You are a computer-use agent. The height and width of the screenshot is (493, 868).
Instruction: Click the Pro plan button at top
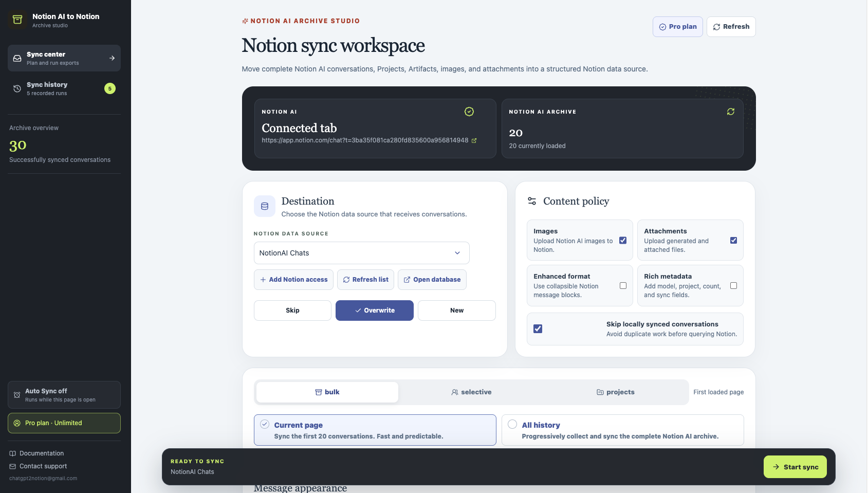[x=678, y=27]
